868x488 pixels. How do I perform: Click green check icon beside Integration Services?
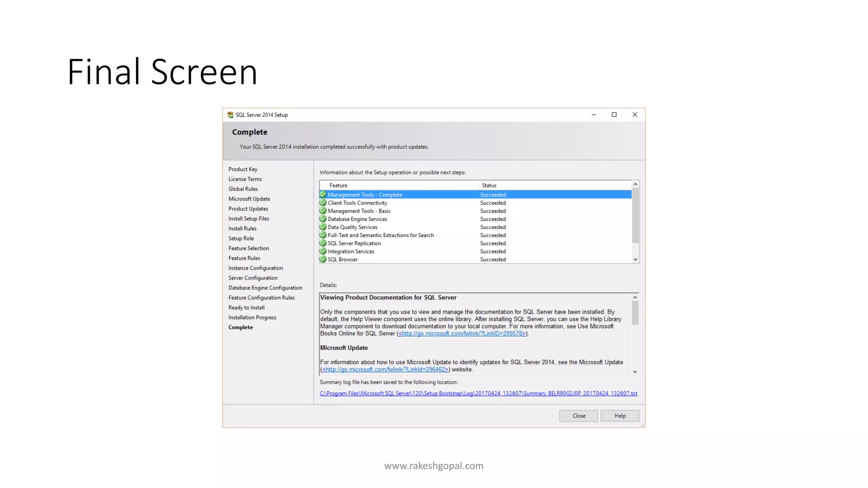(x=323, y=251)
